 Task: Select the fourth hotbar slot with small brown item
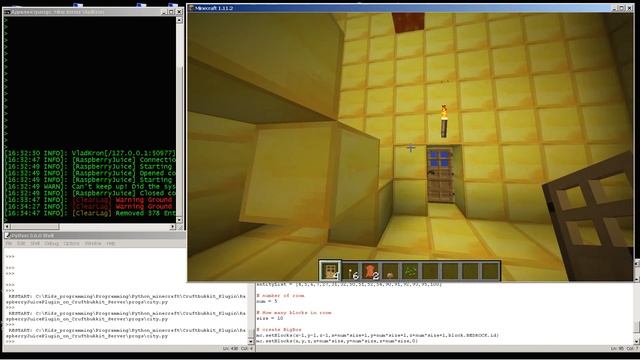coord(390,271)
